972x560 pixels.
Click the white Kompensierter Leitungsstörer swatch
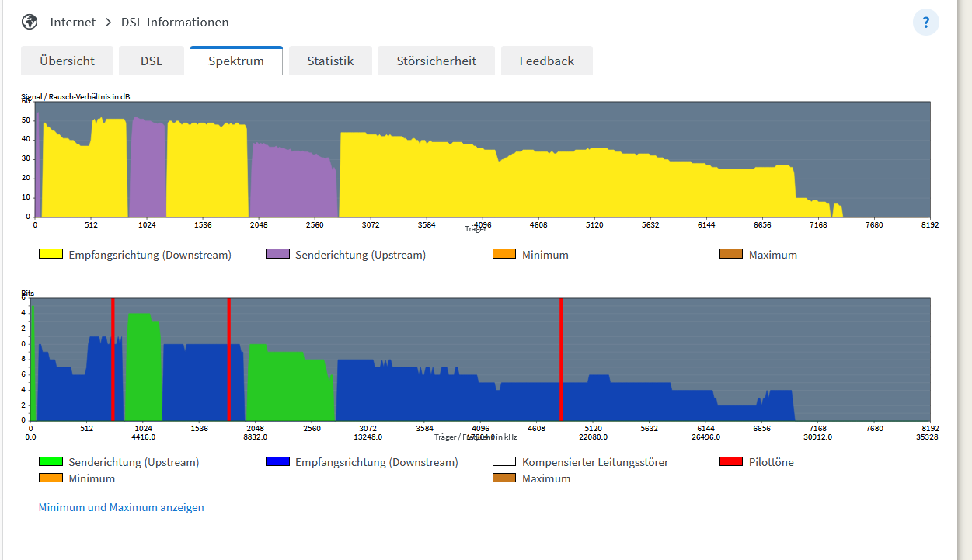click(x=504, y=461)
